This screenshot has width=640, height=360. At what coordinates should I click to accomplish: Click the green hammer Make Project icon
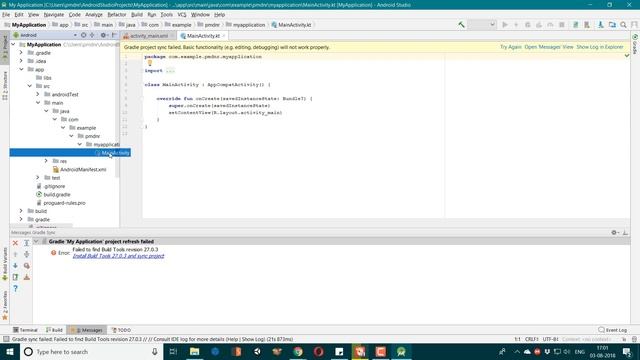(x=461, y=24)
